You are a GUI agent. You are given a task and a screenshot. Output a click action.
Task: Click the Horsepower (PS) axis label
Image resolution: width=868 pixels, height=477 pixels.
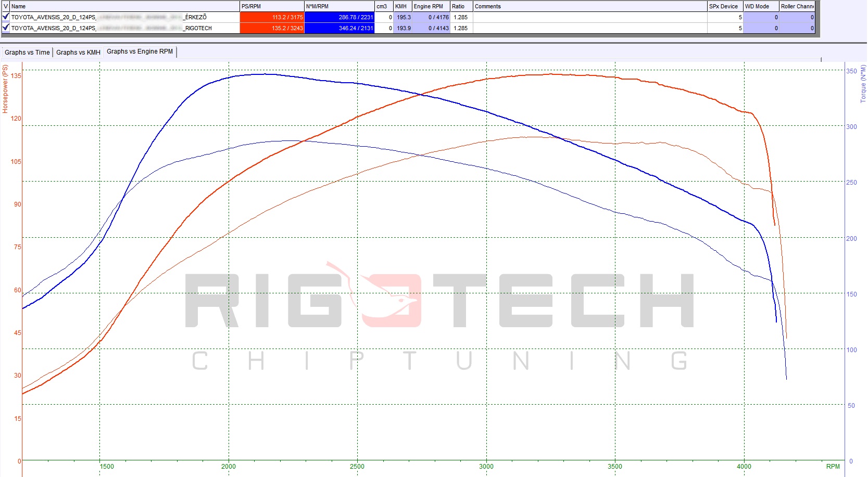[5, 89]
